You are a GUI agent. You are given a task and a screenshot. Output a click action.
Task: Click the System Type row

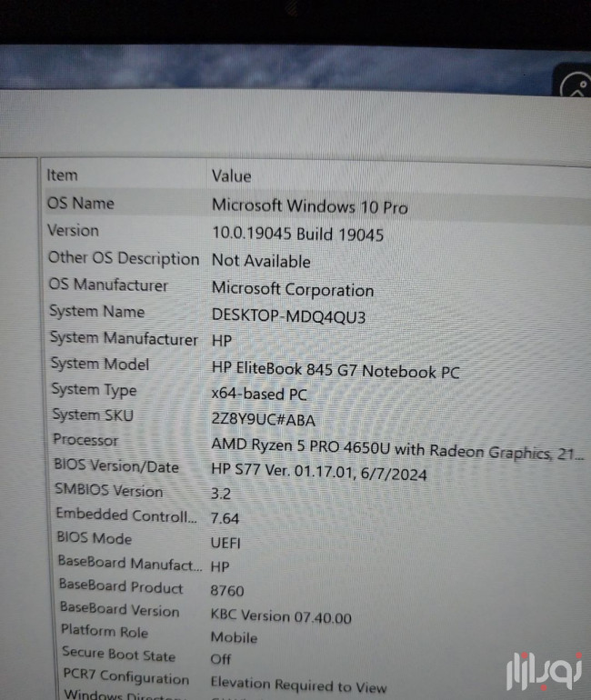94,390
